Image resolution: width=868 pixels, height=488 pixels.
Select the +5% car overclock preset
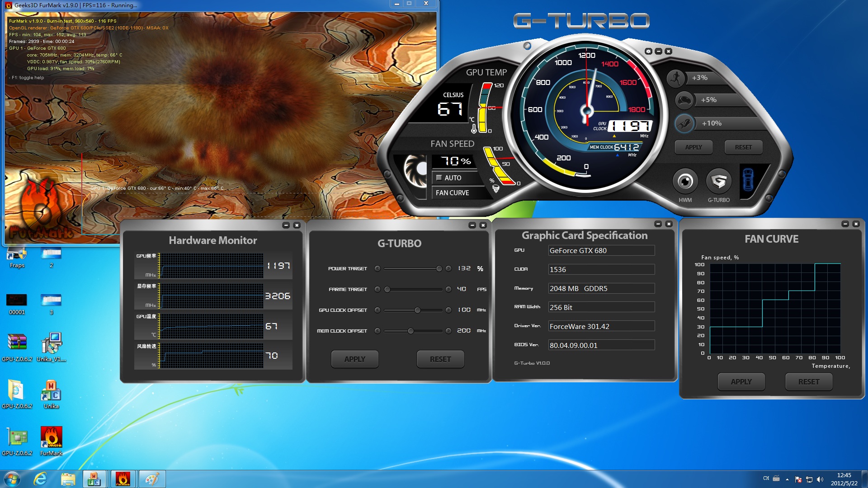tap(684, 100)
